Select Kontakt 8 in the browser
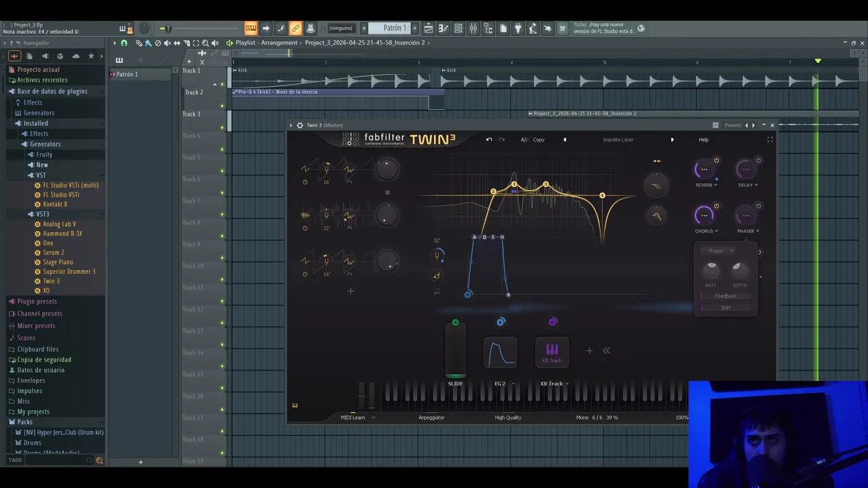868x488 pixels. [x=55, y=204]
